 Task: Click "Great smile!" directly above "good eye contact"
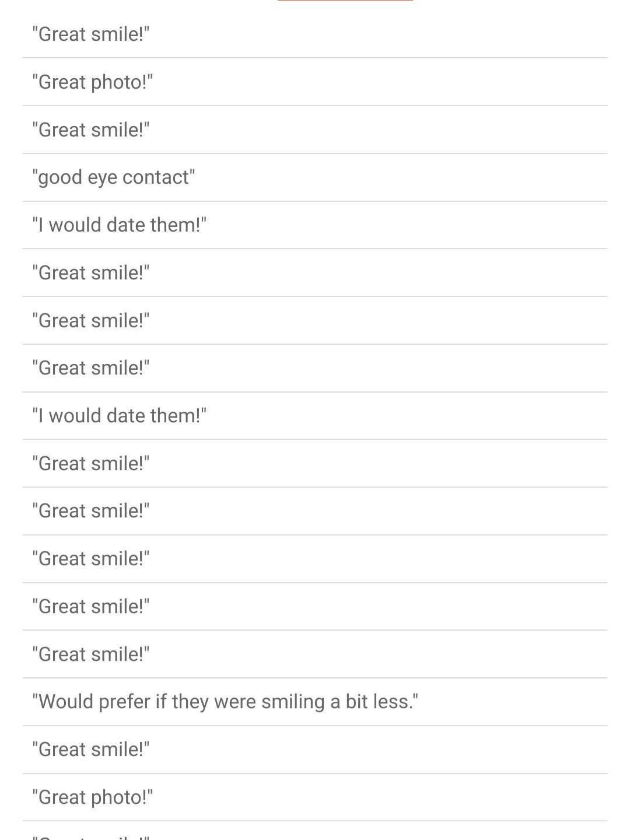coord(91,130)
